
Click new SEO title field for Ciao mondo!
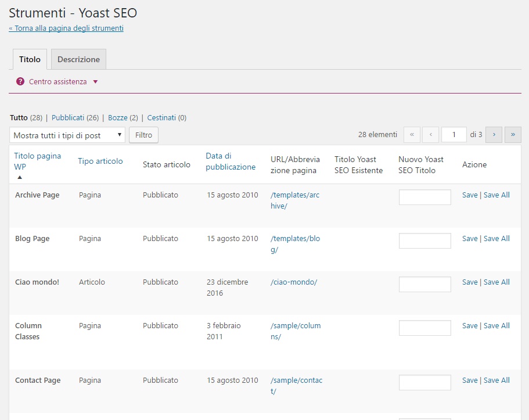coord(424,284)
